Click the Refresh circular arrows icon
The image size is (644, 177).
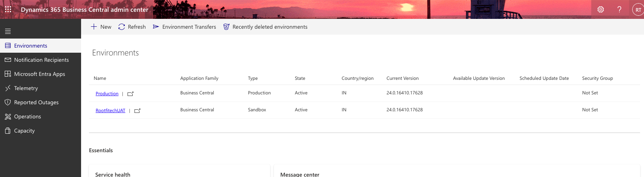pos(122,27)
